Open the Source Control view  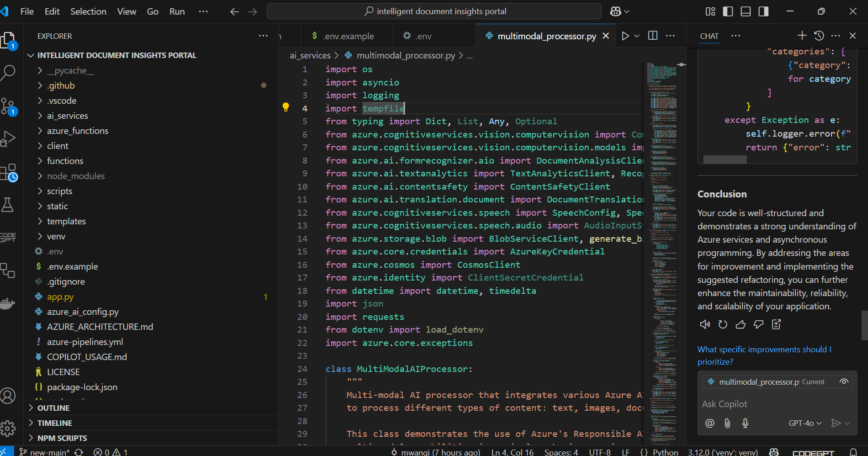8,106
